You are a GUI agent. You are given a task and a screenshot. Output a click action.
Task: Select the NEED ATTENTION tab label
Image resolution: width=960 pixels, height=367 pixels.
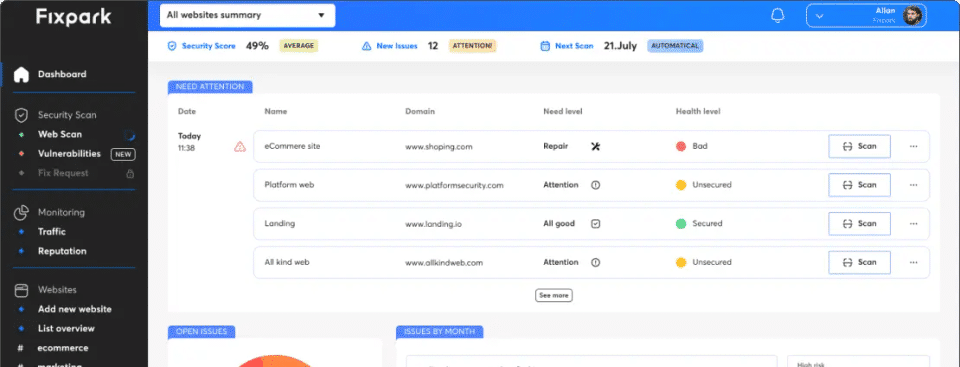210,87
